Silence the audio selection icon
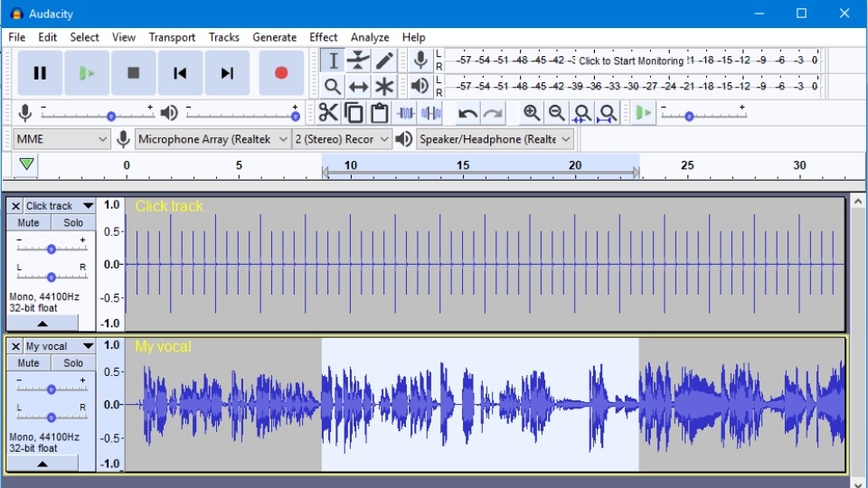 [430, 113]
